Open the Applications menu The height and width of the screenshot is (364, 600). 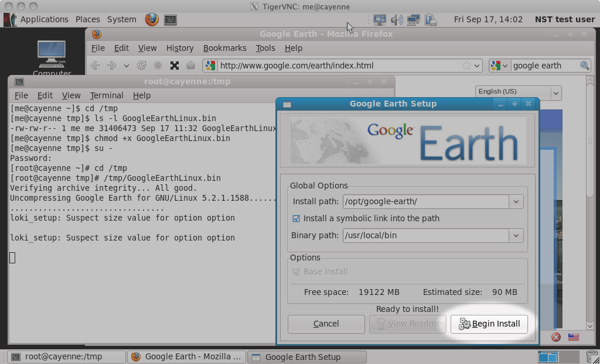tap(45, 19)
